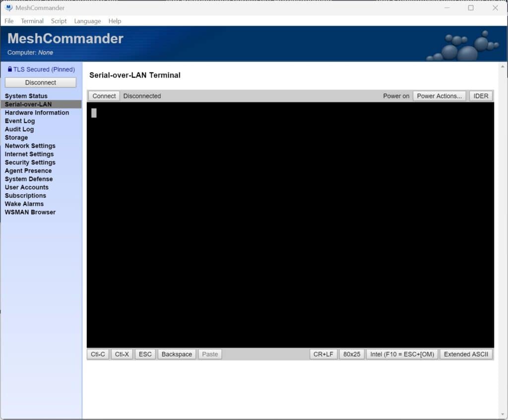Click Connect button in terminal toolbar
Image resolution: width=508 pixels, height=420 pixels.
[104, 96]
